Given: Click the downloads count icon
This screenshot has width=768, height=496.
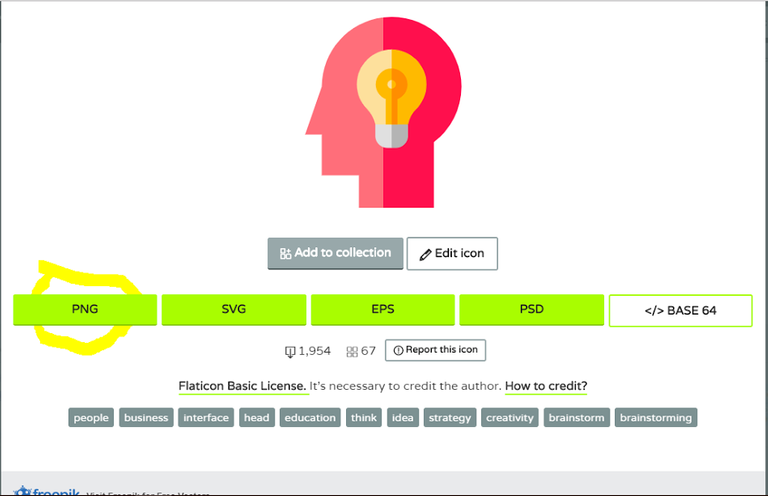Looking at the screenshot, I should [x=290, y=352].
